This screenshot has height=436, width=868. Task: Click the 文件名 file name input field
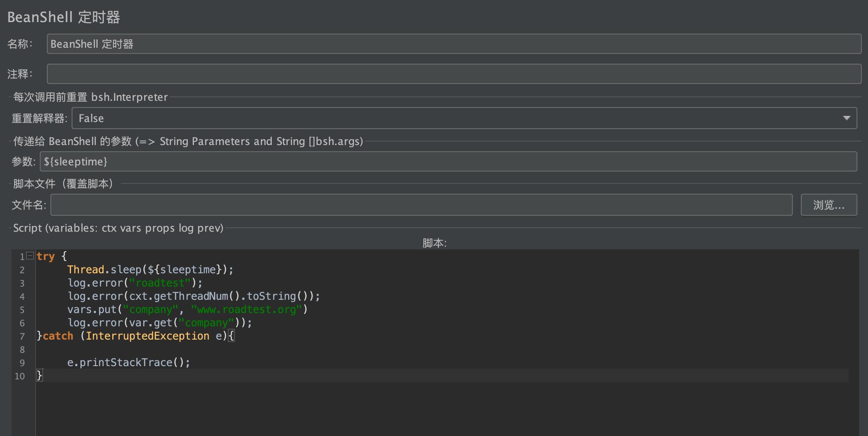point(421,205)
